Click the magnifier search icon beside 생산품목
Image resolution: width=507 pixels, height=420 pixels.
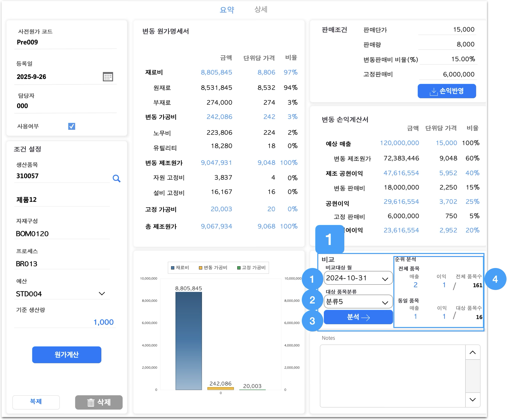click(x=116, y=178)
